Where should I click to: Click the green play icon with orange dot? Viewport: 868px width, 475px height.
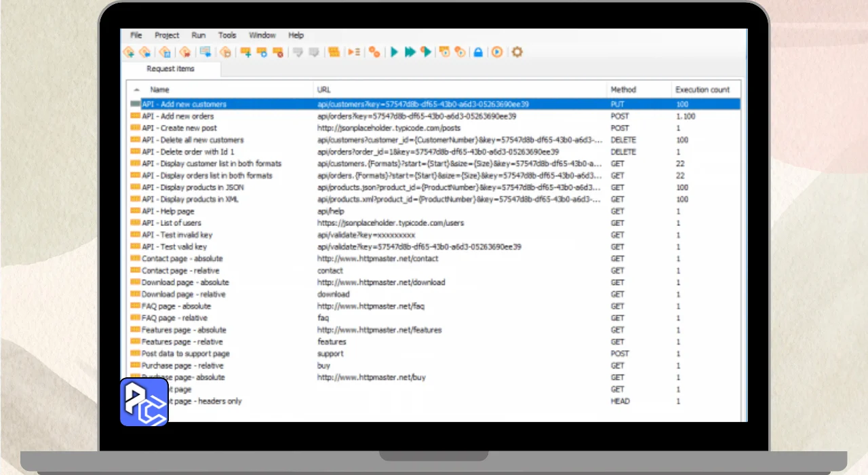pos(426,52)
